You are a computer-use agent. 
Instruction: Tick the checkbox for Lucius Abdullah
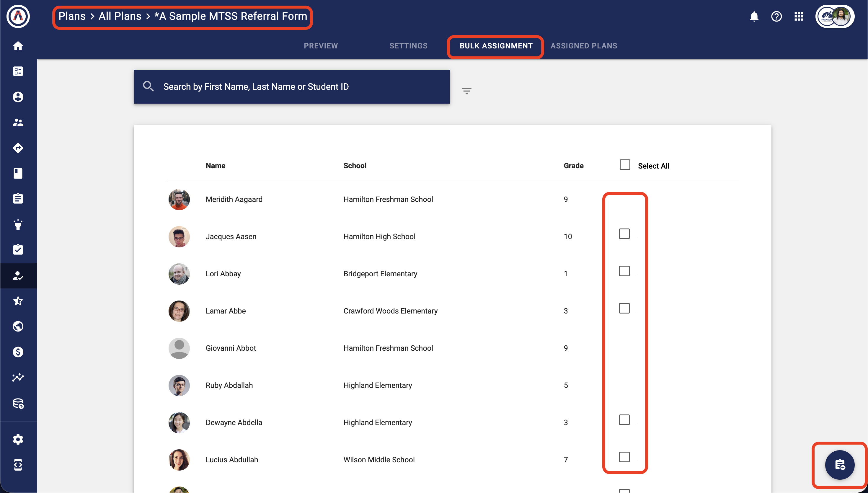click(x=624, y=457)
